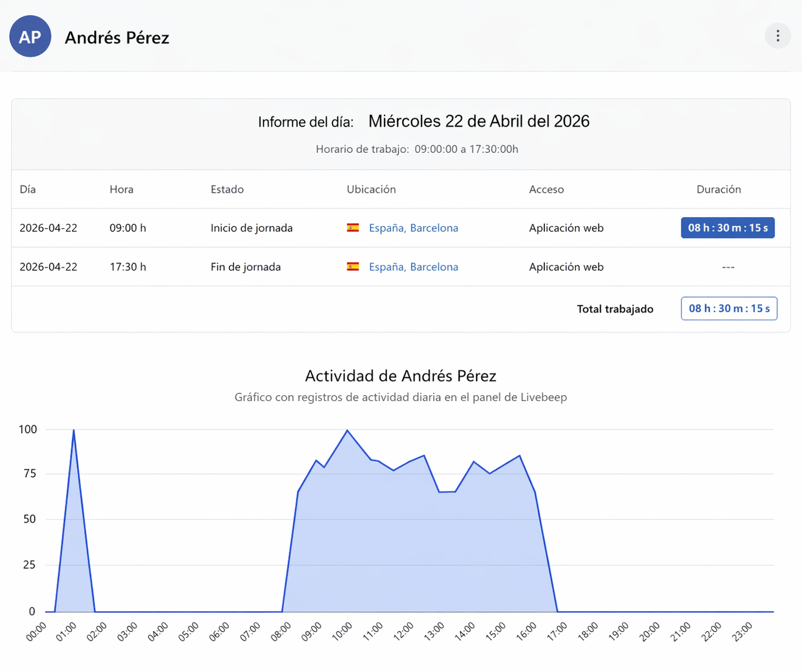Click the outlined Total trabajado duration badge
The width and height of the screenshot is (802, 672).
click(729, 308)
